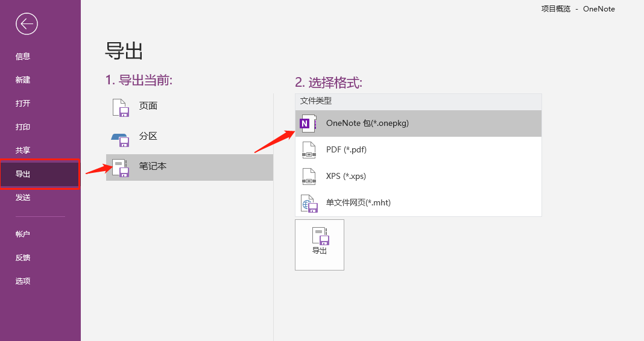Screen dimensions: 644x341
Task: Click the 页面 export icon
Action: click(121, 108)
